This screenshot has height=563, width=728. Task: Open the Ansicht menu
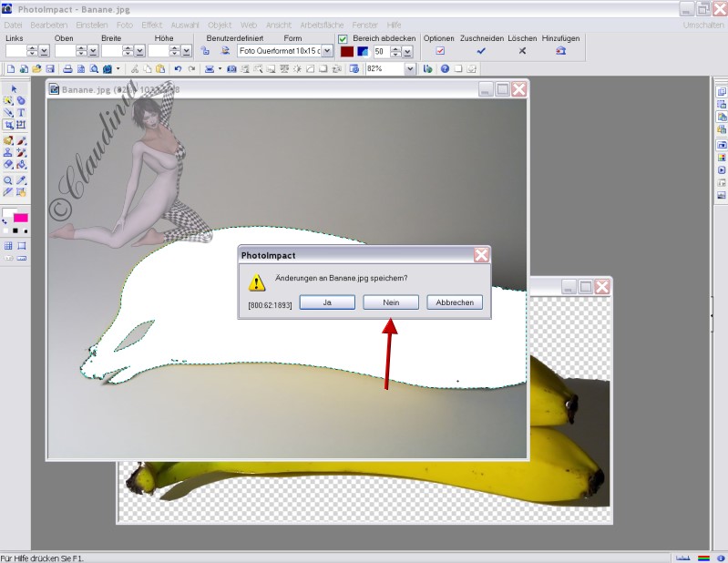[x=279, y=26]
